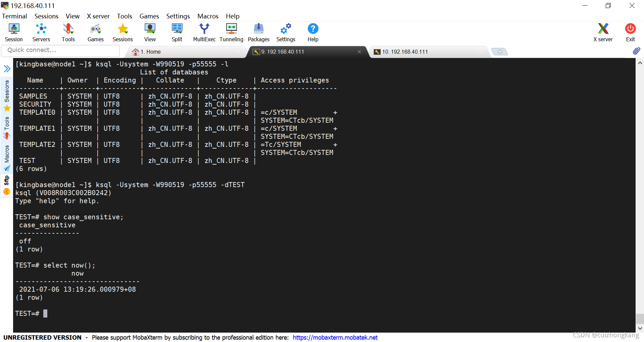Open the Games toolbar icon
Viewport: 644px width, 342px height.
[x=96, y=33]
